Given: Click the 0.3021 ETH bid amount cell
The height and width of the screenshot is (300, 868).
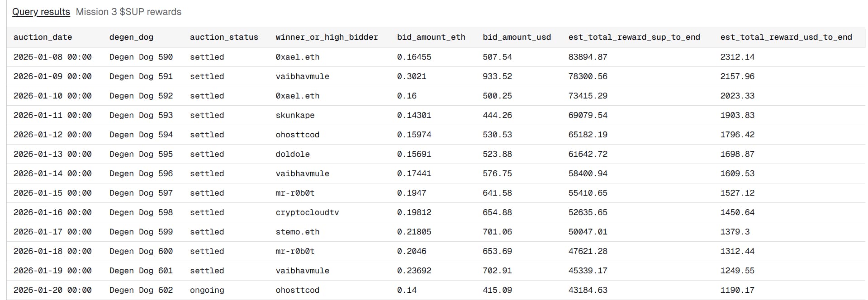Looking at the screenshot, I should [412, 76].
